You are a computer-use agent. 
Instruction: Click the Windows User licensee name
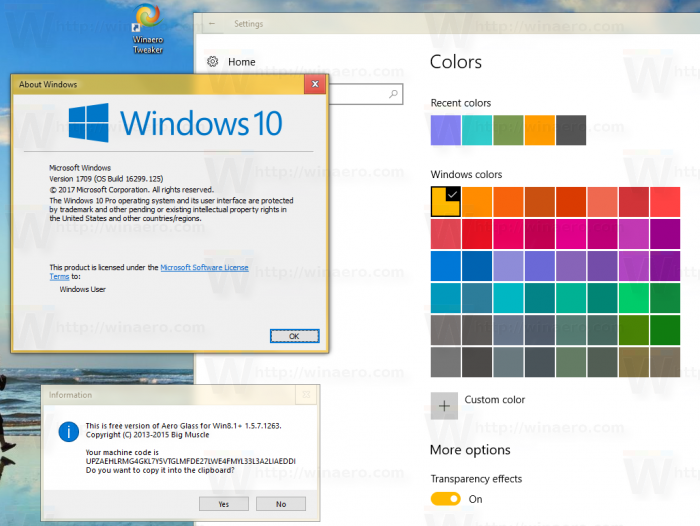pos(83,289)
